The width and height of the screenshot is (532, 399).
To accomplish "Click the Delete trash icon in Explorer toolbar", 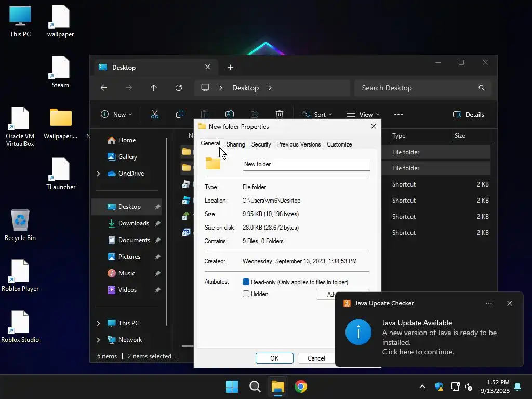I will tap(279, 115).
